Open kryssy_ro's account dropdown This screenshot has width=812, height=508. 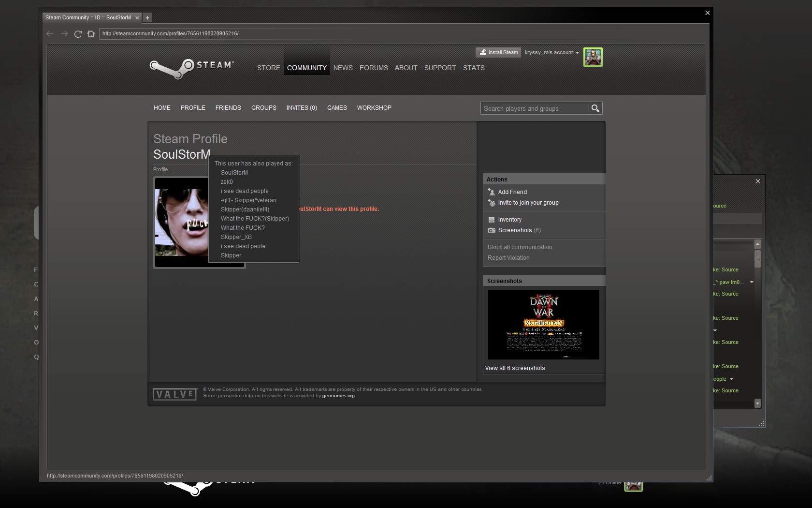pos(551,52)
